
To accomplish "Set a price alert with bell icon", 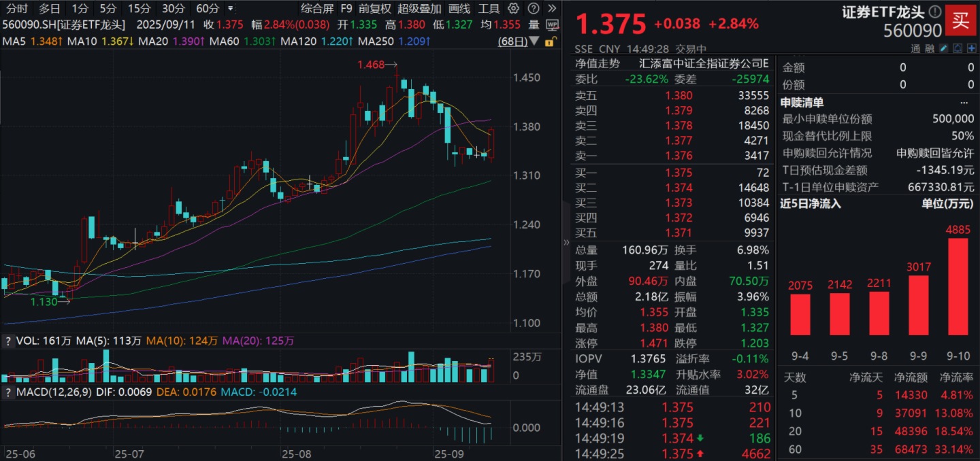I will pyautogui.click(x=958, y=48).
